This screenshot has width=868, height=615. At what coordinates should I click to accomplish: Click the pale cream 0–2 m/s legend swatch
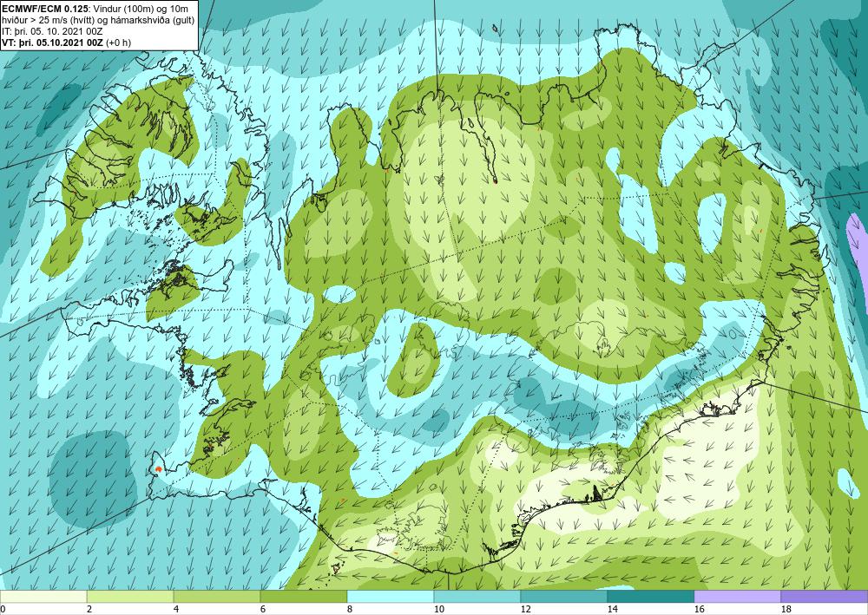click(x=43, y=597)
